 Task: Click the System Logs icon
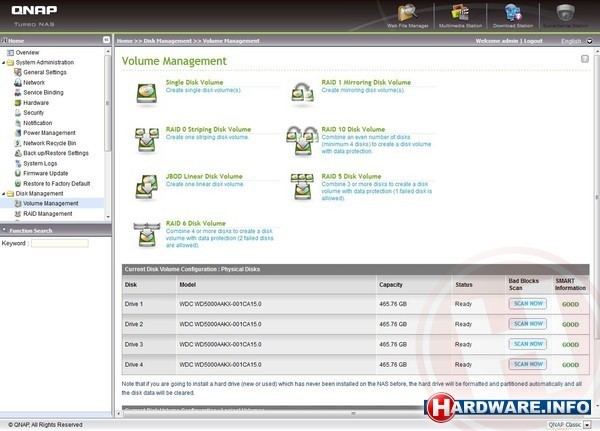(x=18, y=163)
